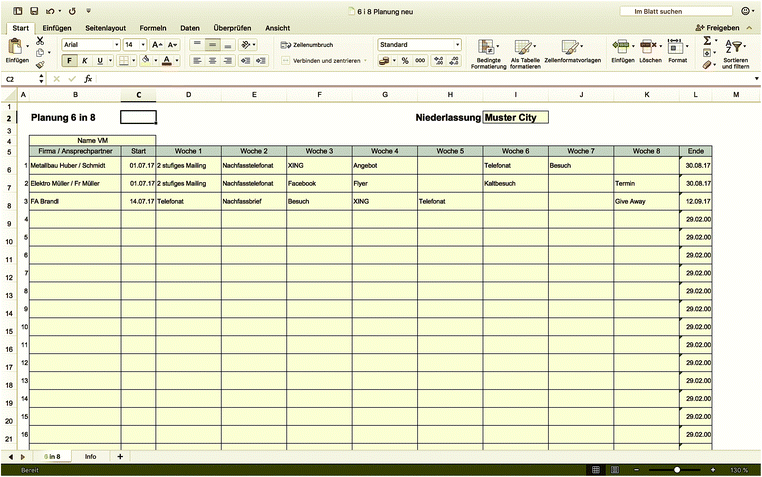Open the Info sheet tab

tap(91, 456)
